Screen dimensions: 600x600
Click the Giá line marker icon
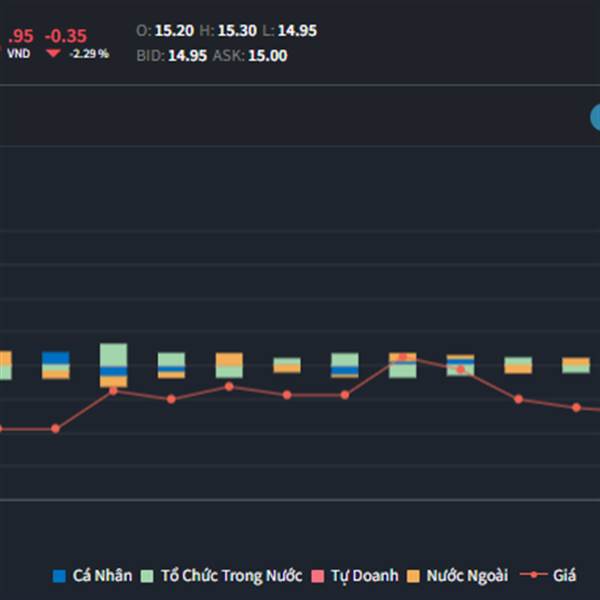pos(533,574)
